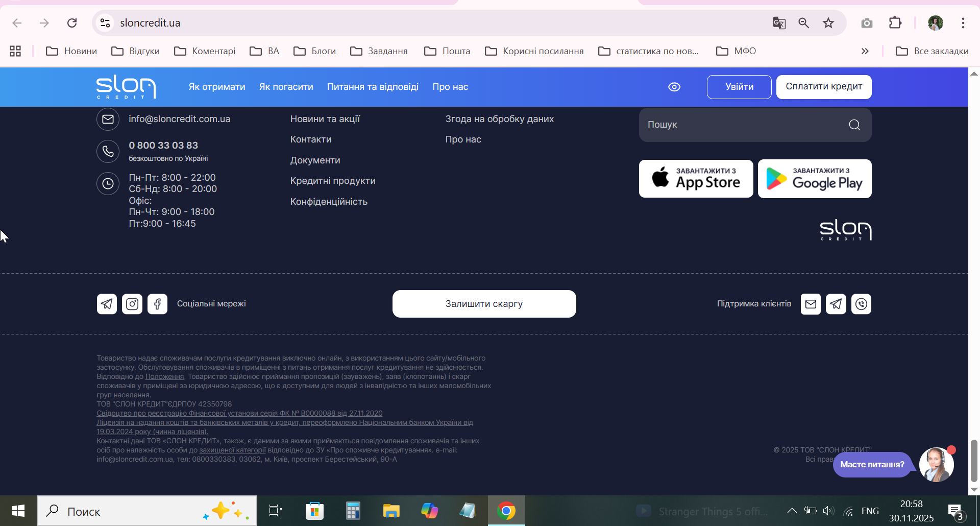Screen dimensions: 980x526
Task: Open the Згода на обробку даних link
Action: click(x=500, y=119)
